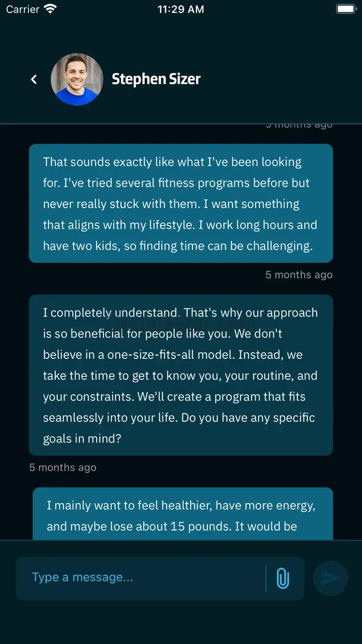Screen dimensions: 362x644
Task: Select the message starting 'I completely understand'
Action: [x=181, y=375]
